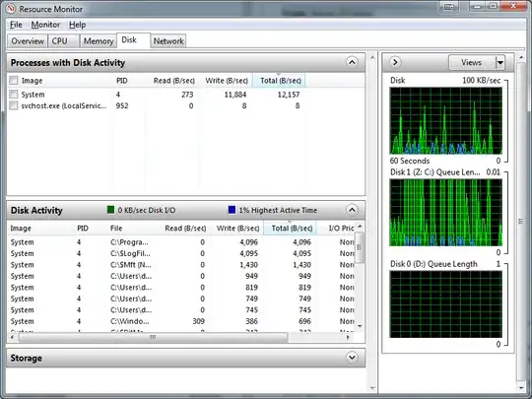Collapse the Processes with Disk Activity section
The width and height of the screenshot is (532, 399).
(352, 62)
